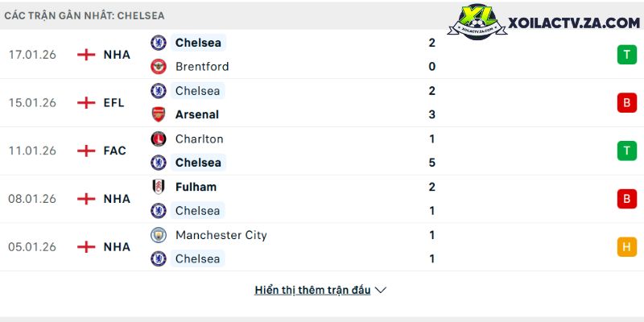Select the Manchester City team name
The height and width of the screenshot is (322, 644).
[x=221, y=235]
